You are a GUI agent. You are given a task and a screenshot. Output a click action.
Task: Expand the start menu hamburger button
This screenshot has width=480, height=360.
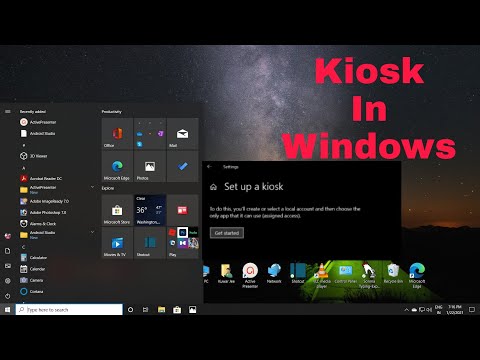pos(8,111)
